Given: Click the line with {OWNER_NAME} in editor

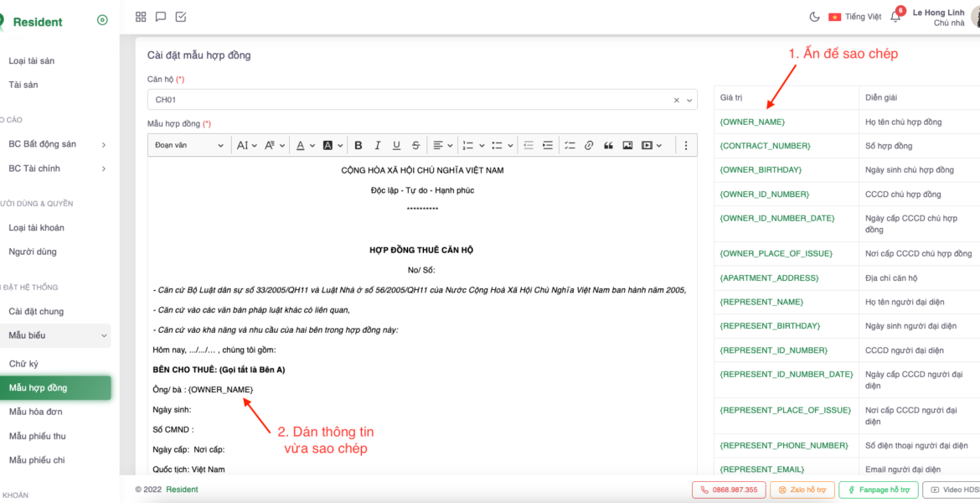Looking at the screenshot, I should (220, 390).
